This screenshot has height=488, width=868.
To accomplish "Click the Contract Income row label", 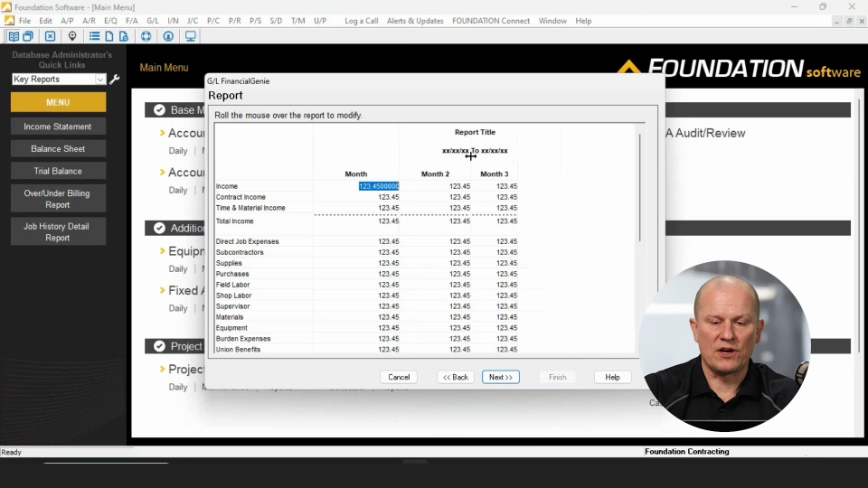I will (241, 197).
